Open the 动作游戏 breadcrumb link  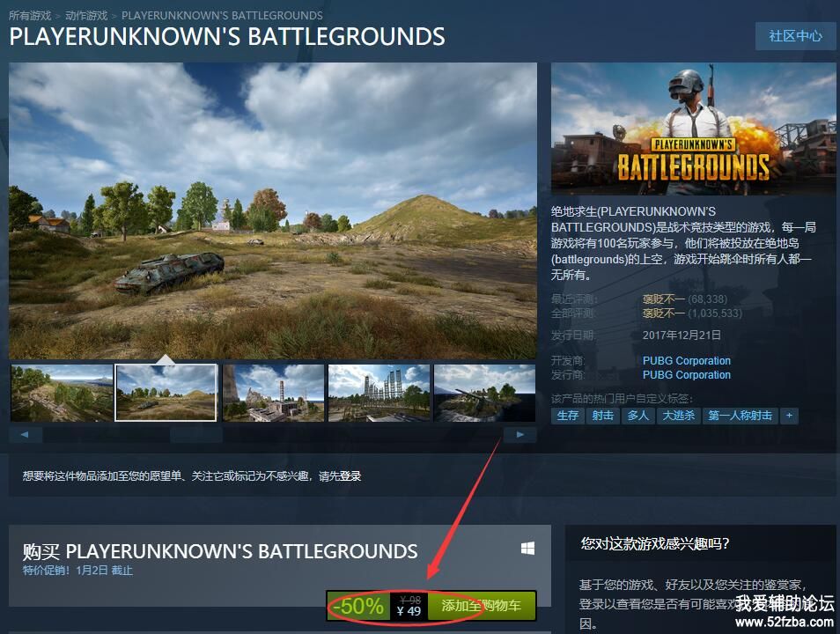pos(86,16)
